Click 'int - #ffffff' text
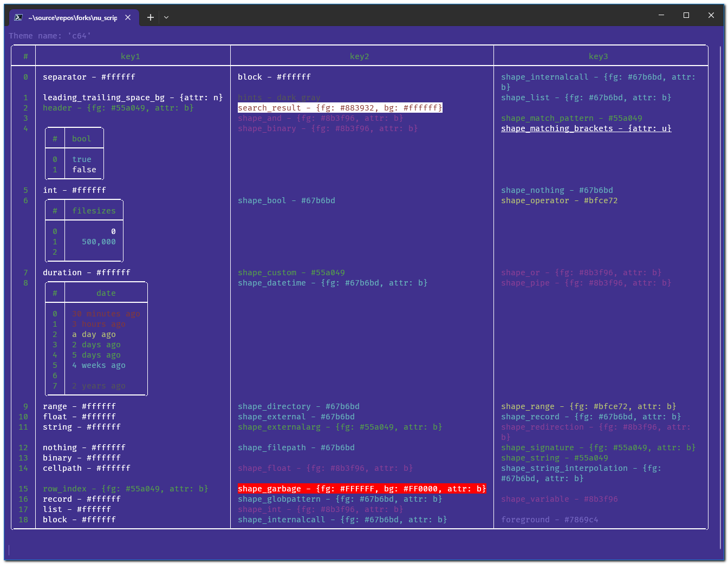Image resolution: width=728 pixels, height=564 pixels. pos(74,190)
